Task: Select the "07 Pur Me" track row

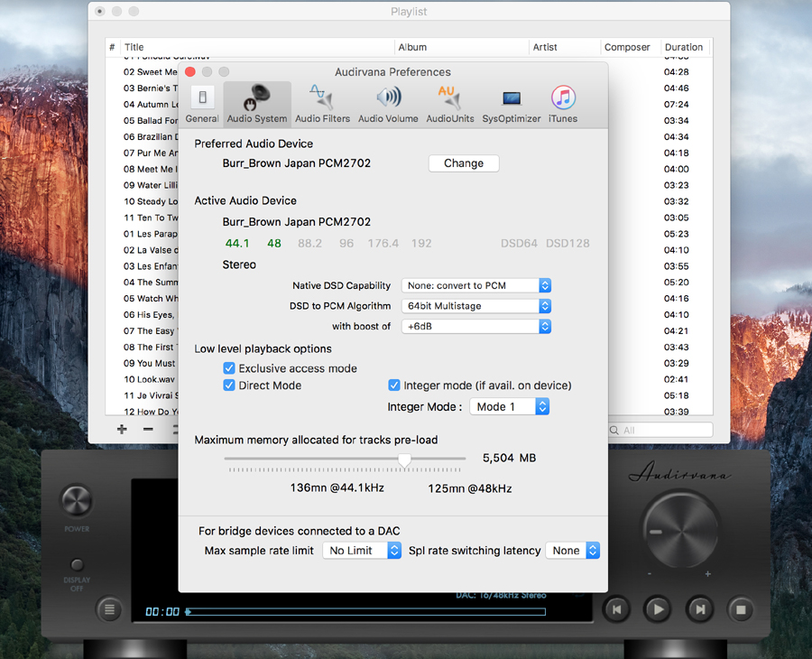Action: [x=150, y=153]
